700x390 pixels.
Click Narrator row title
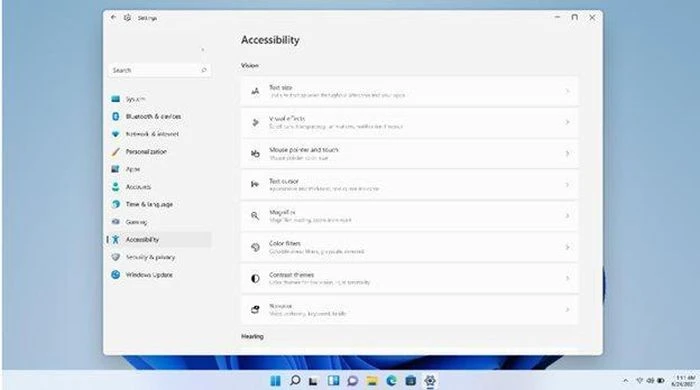click(x=280, y=306)
